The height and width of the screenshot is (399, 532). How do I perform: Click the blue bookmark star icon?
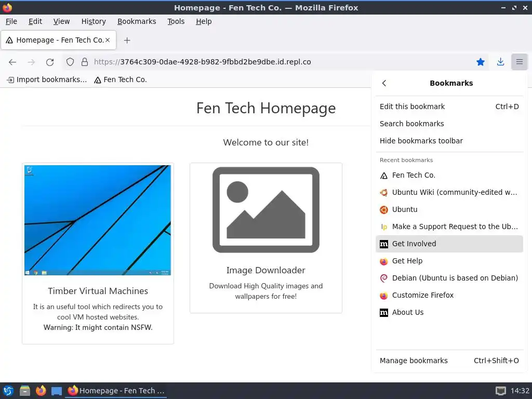point(481,62)
